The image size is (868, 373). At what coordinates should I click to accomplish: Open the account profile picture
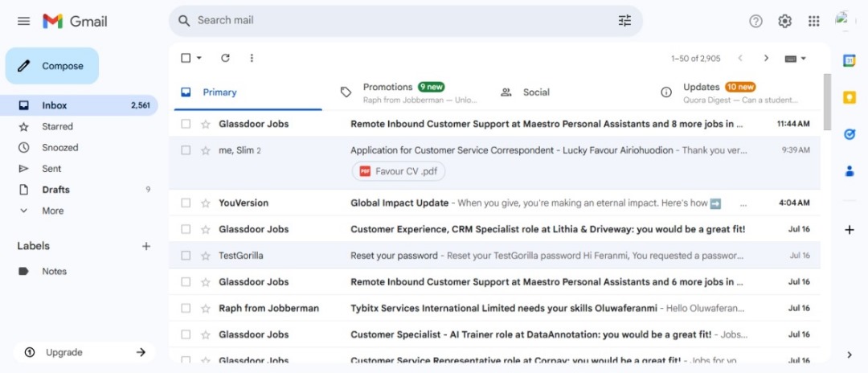tap(845, 21)
